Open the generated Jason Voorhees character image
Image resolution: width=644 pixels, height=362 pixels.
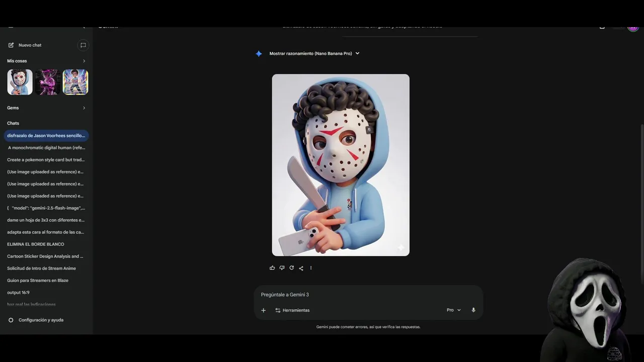tap(341, 165)
